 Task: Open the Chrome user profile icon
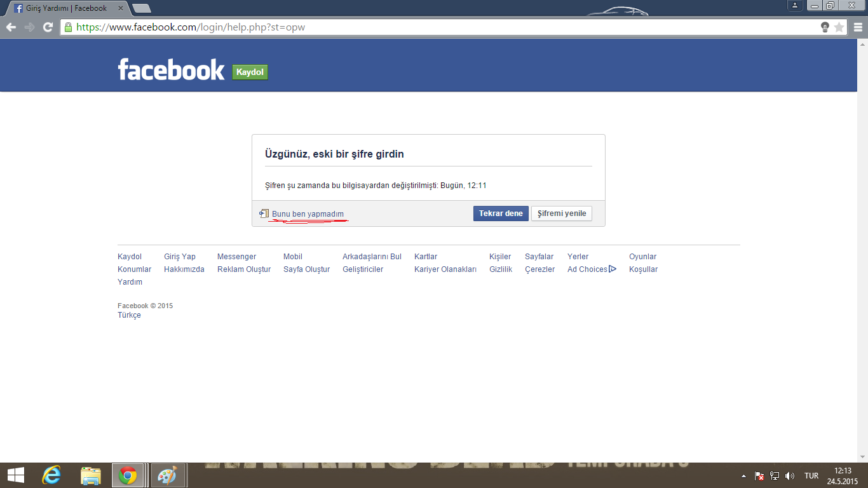pos(794,6)
